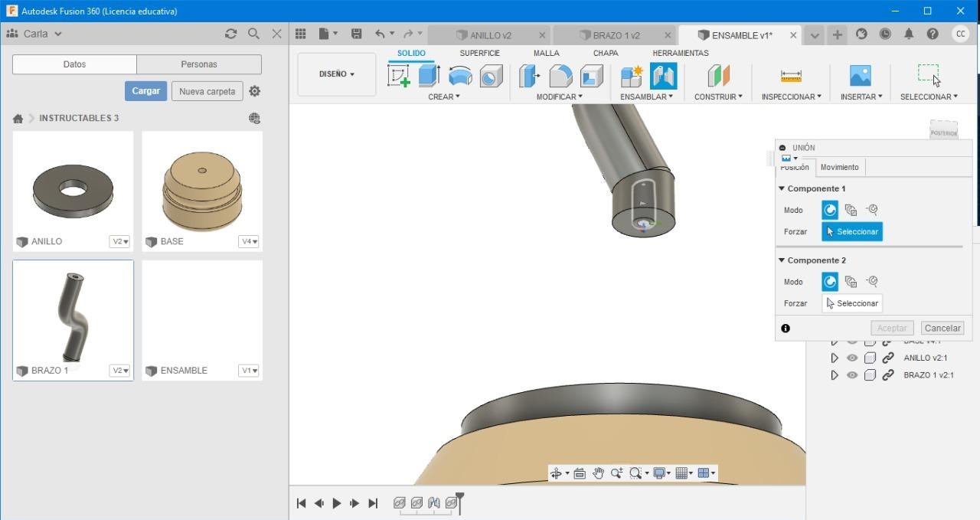980x520 pixels.
Task: Click the Insertar image icon
Action: [861, 76]
